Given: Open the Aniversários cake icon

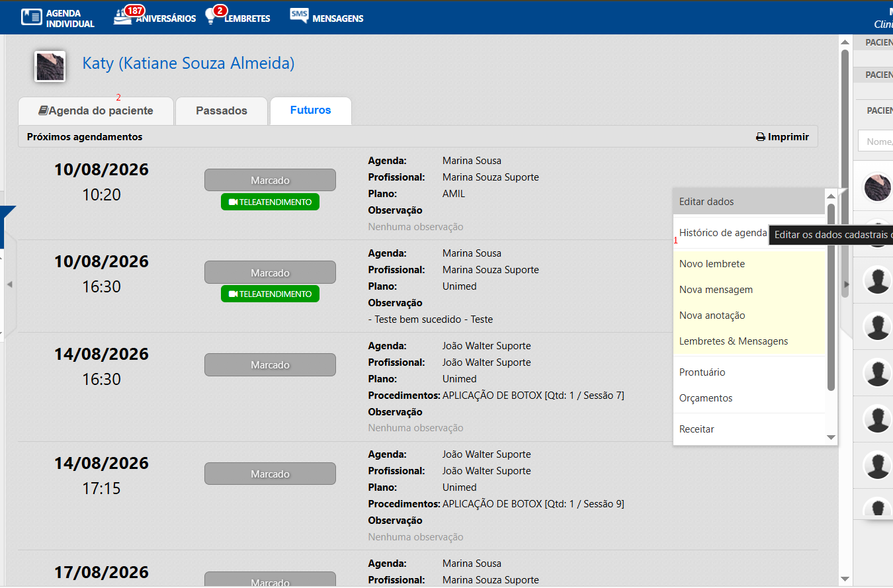Looking at the screenshot, I should click(123, 17).
